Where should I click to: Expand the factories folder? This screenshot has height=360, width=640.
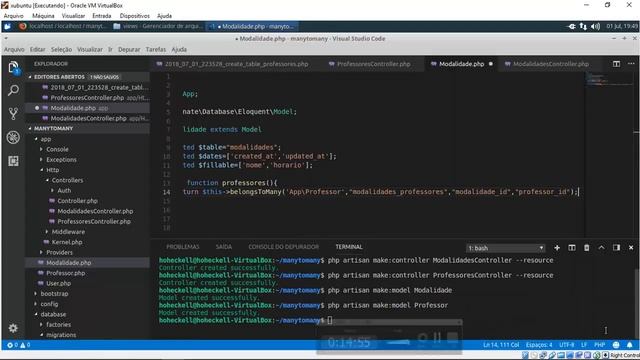[x=58, y=324]
